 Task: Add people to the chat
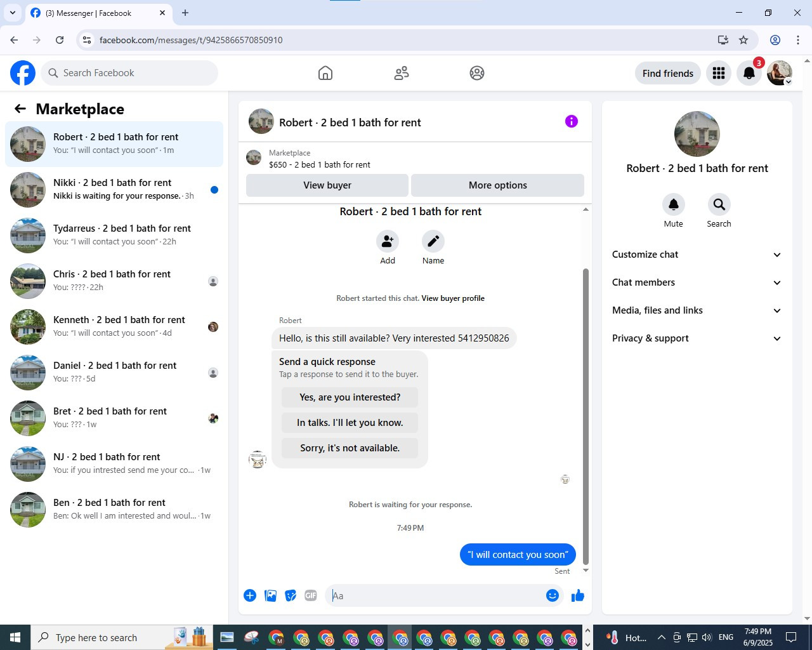tap(388, 241)
